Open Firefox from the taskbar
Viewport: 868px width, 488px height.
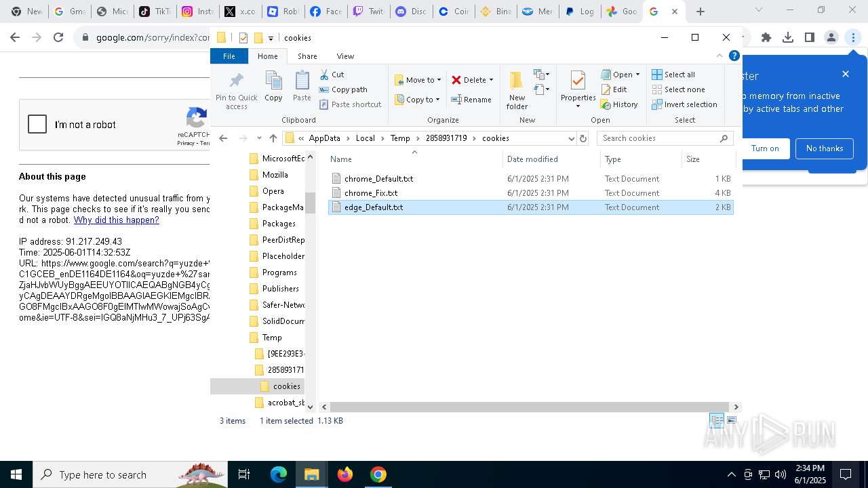(345, 474)
